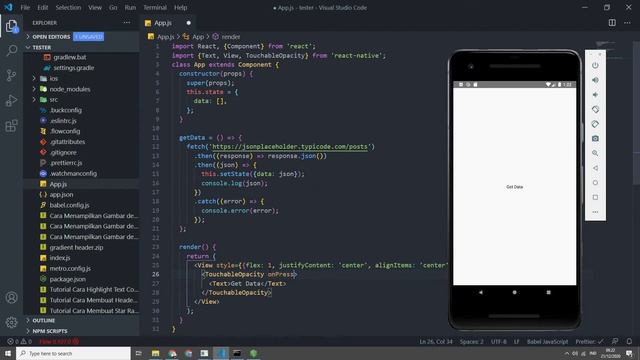
Task: Click emulator volume down icon
Action: coord(595,95)
